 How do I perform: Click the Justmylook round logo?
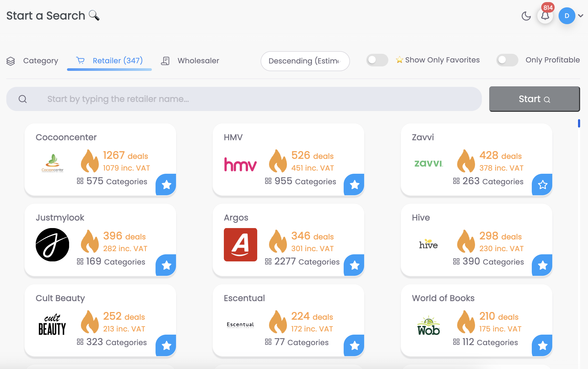[52, 245]
